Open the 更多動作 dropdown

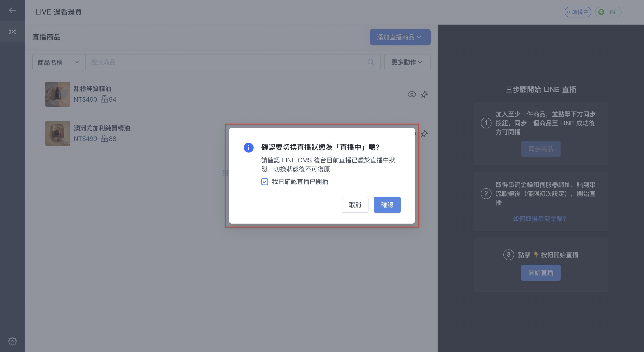click(407, 62)
